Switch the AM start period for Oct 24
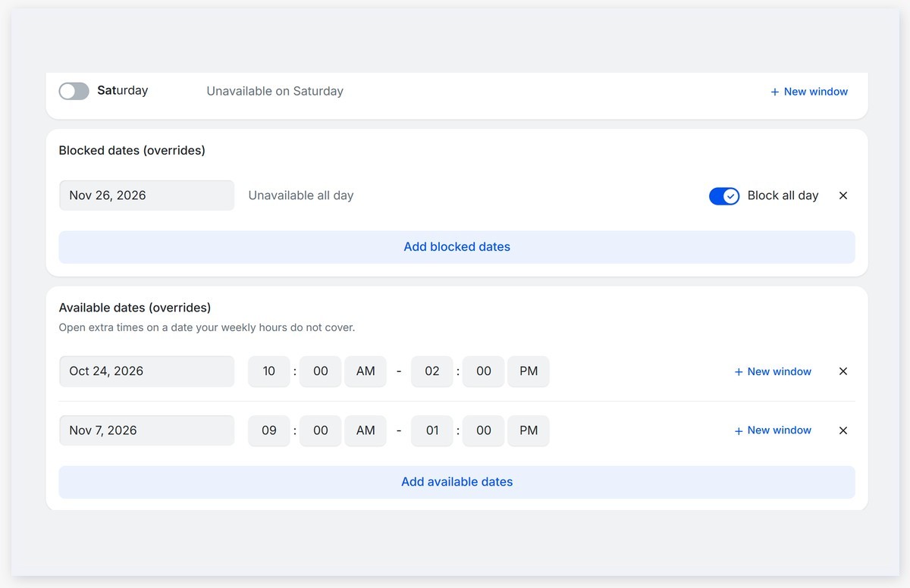The width and height of the screenshot is (910, 588). click(366, 371)
